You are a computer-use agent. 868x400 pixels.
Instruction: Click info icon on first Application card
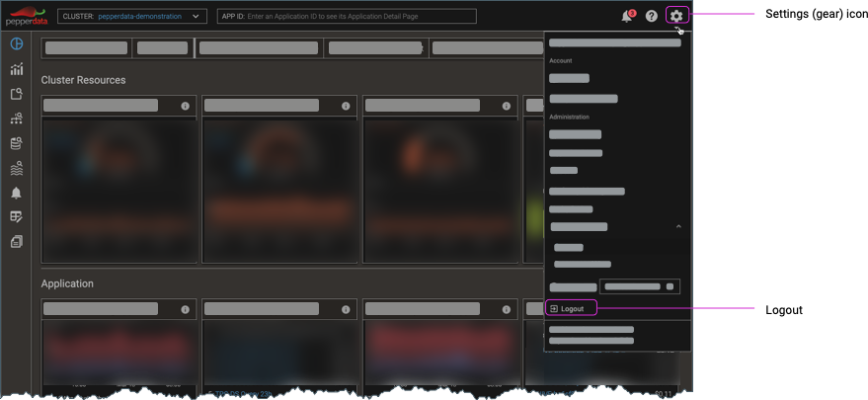pyautogui.click(x=185, y=310)
